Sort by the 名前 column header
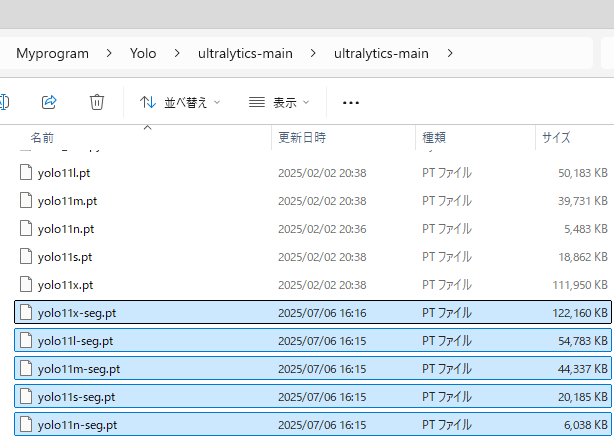The height and width of the screenshot is (447, 614). (x=42, y=138)
